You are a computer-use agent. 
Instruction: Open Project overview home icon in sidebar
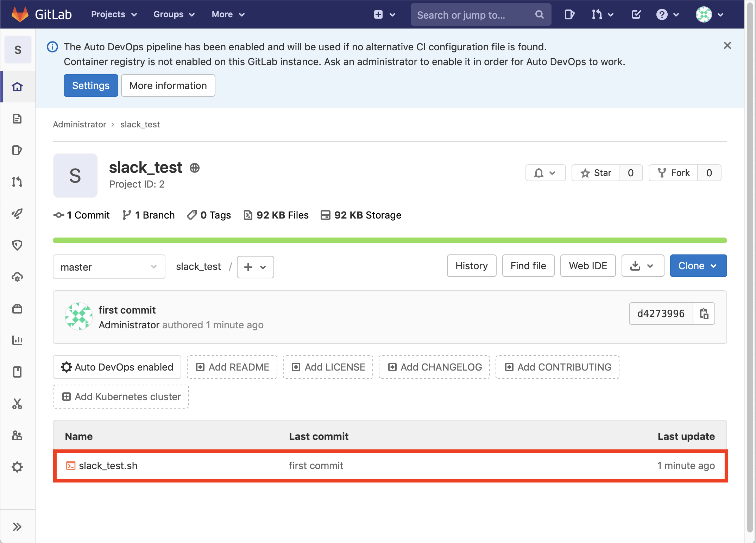pyautogui.click(x=17, y=87)
